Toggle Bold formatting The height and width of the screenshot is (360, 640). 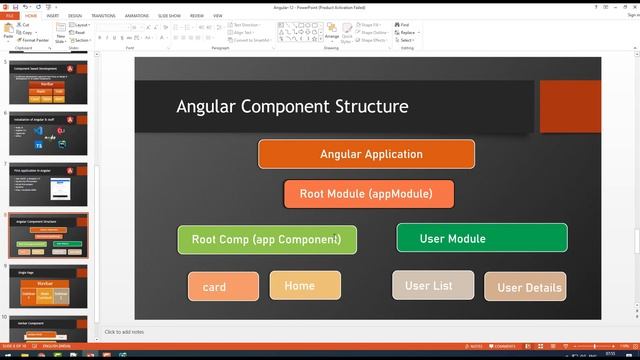coord(100,38)
